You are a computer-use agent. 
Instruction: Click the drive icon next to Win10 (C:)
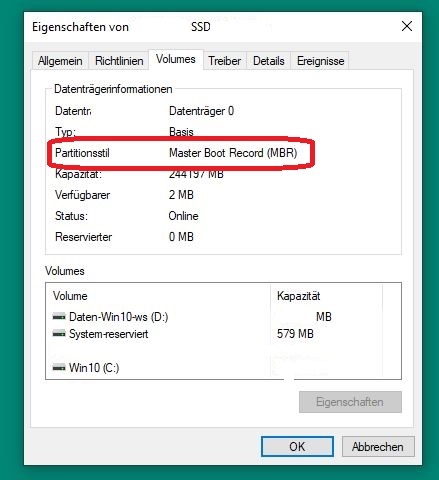(x=59, y=368)
